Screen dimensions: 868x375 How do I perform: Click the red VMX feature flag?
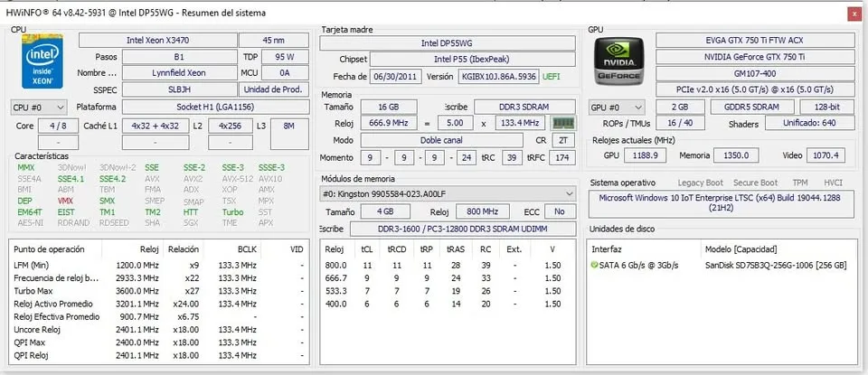pos(65,201)
